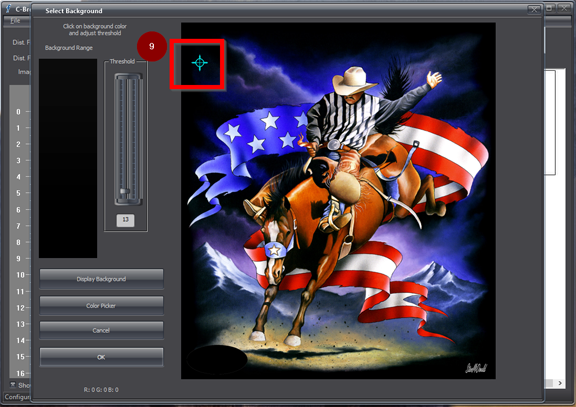The width and height of the screenshot is (576, 407).
Task: Click the artist signature in the image corner
Action: point(476,368)
